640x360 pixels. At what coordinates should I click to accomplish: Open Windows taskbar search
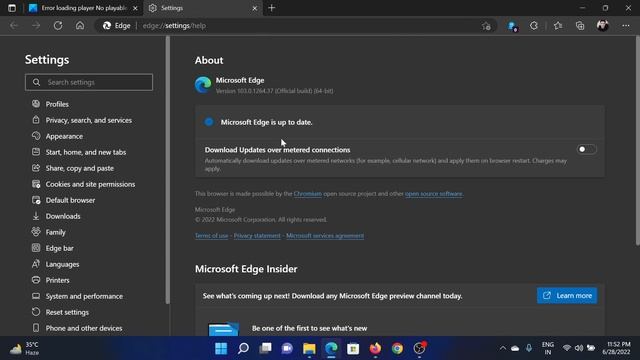click(x=243, y=349)
